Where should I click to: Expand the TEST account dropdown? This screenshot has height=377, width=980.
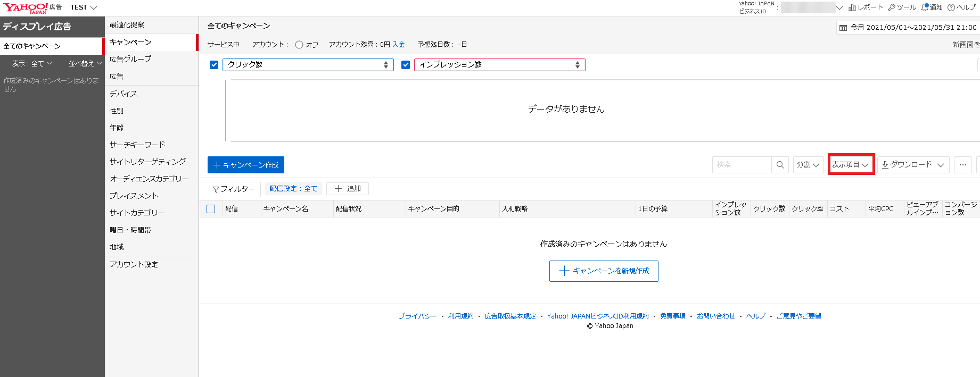[x=84, y=7]
